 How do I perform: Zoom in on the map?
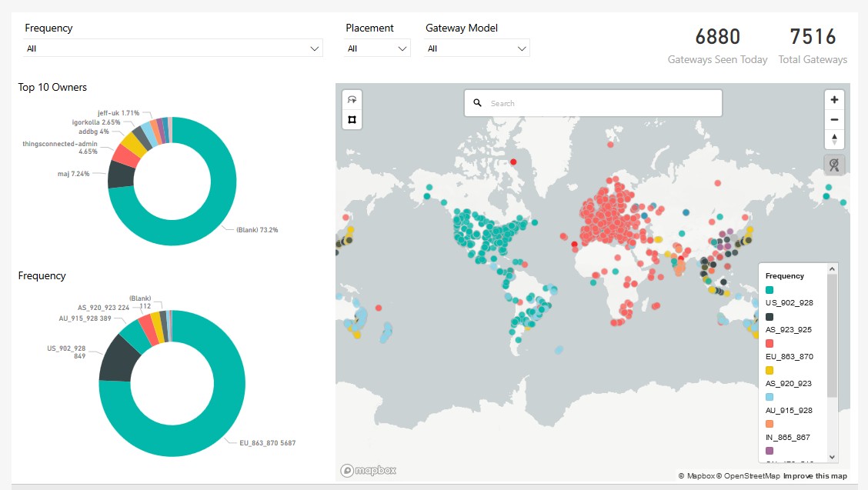point(834,100)
